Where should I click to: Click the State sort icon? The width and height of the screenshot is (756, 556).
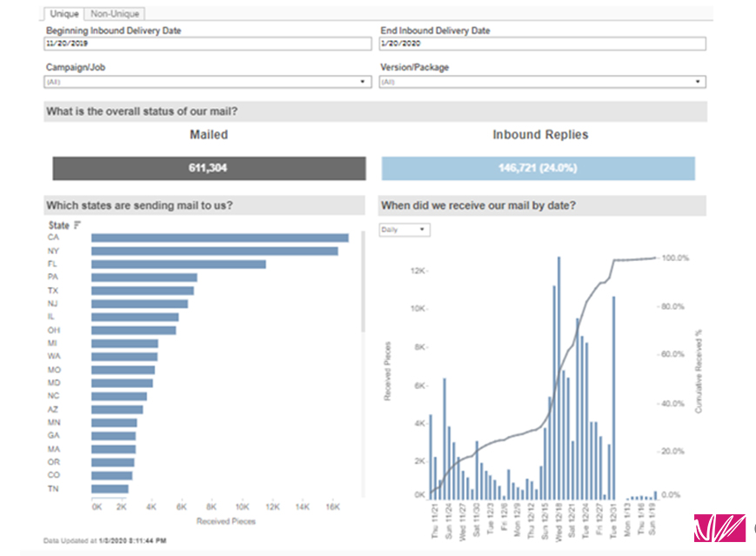point(77,225)
